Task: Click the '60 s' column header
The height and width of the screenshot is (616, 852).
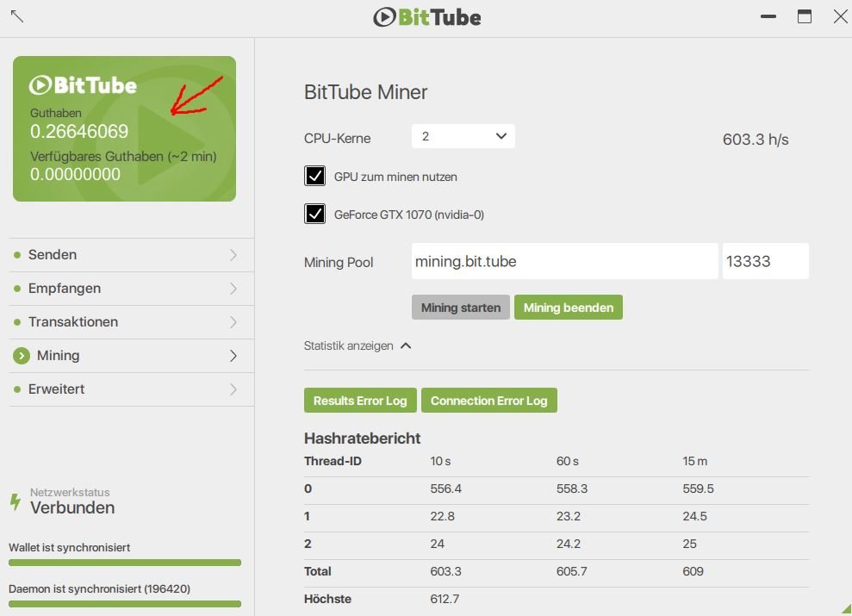Action: click(567, 461)
